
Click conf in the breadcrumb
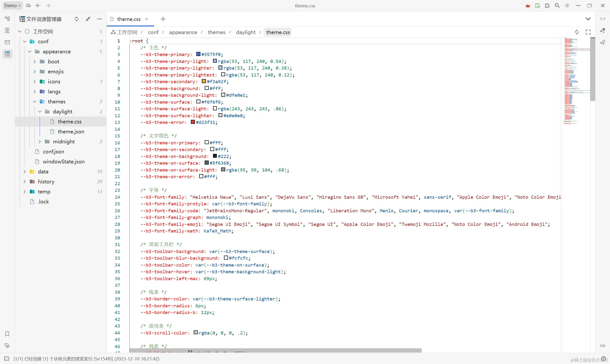(x=153, y=32)
